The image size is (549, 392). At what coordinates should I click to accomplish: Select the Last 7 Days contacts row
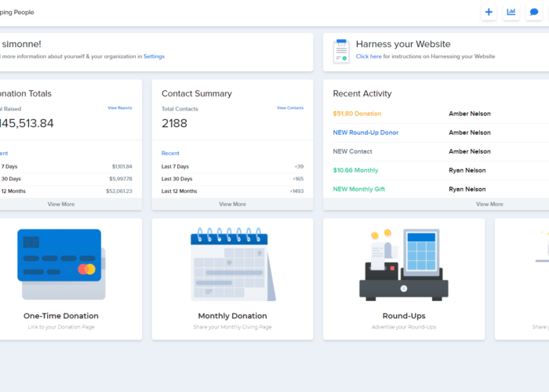(232, 166)
